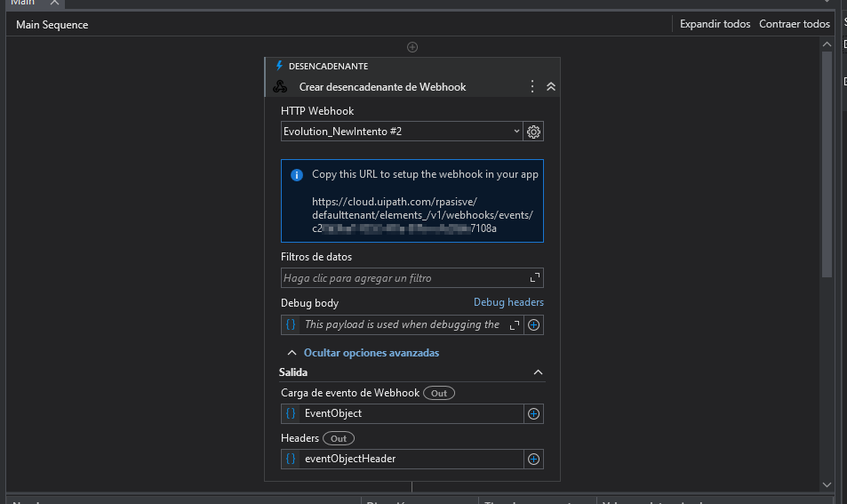Image resolution: width=847 pixels, height=504 pixels.
Task: Click Expandir todos button
Action: (x=715, y=24)
